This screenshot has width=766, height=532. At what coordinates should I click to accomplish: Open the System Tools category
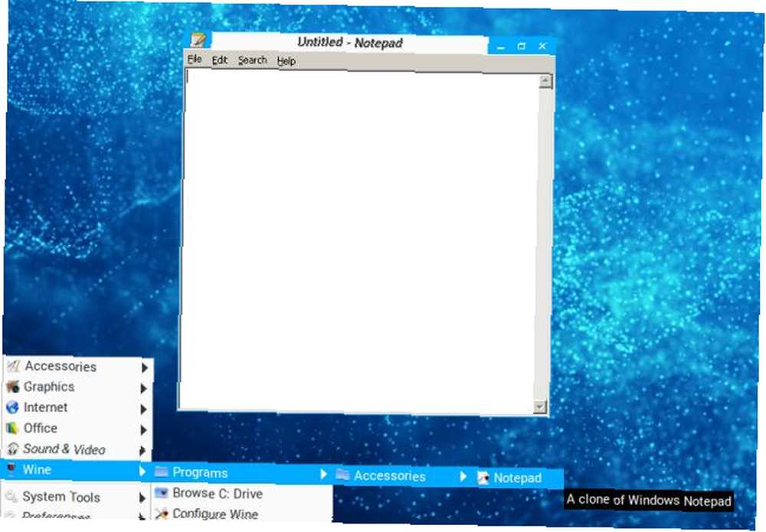pyautogui.click(x=76, y=497)
